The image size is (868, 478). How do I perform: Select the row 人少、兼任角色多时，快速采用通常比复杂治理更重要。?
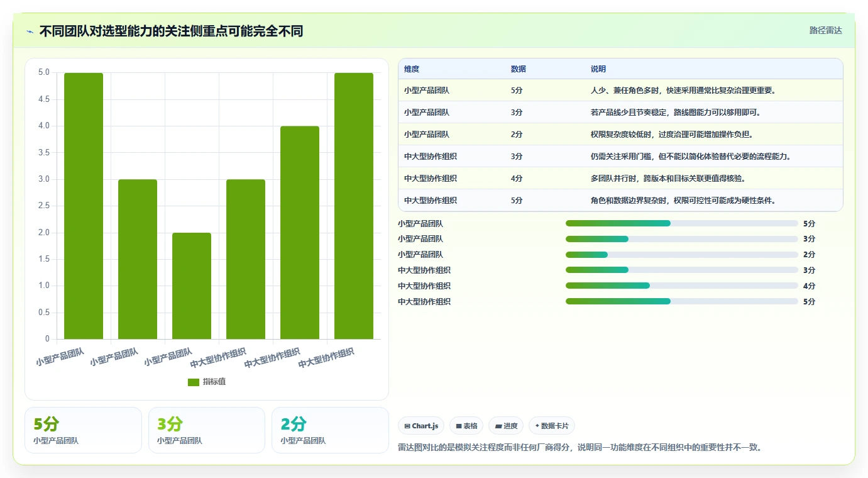click(620, 90)
